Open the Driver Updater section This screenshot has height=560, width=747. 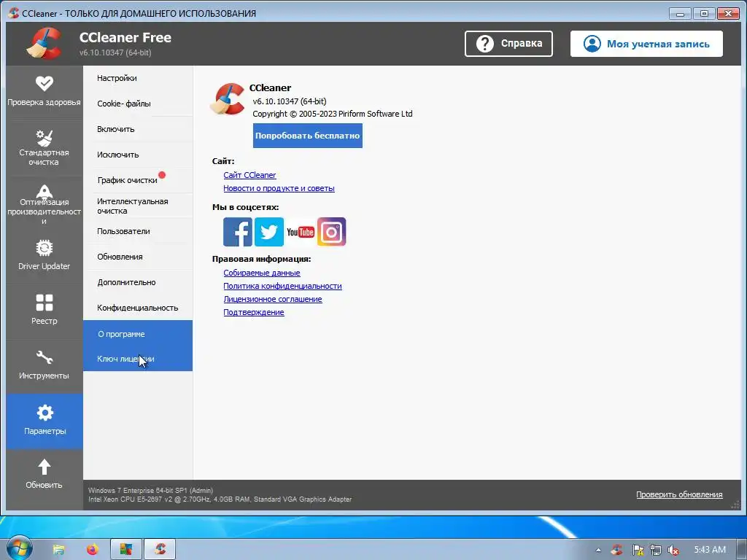pos(44,256)
